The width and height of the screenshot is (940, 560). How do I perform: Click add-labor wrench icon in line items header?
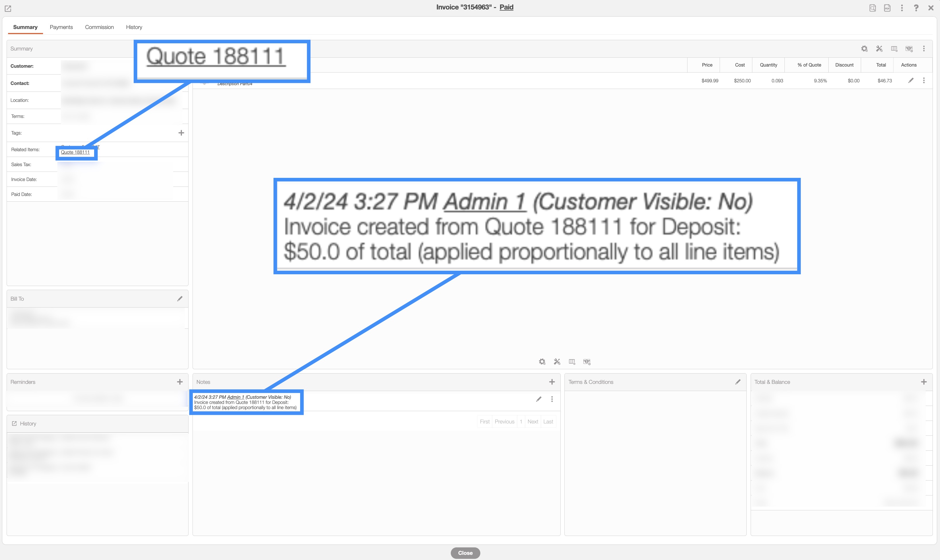click(x=879, y=49)
